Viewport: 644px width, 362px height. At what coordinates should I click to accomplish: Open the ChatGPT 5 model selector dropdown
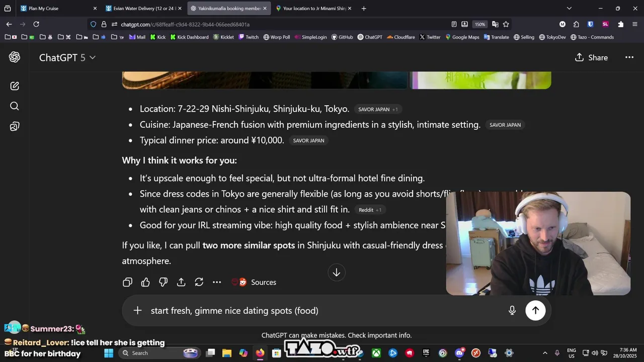pos(67,57)
